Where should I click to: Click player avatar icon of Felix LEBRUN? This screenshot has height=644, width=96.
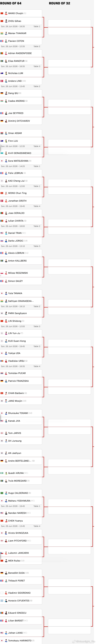click(x=6, y=173)
